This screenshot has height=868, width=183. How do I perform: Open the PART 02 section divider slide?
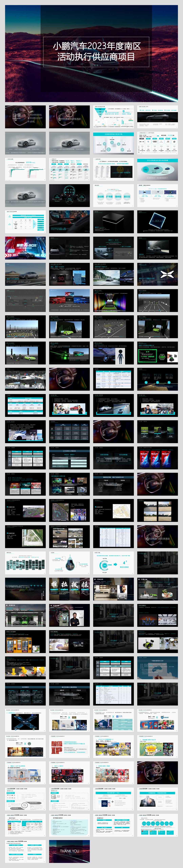[x=69, y=117]
